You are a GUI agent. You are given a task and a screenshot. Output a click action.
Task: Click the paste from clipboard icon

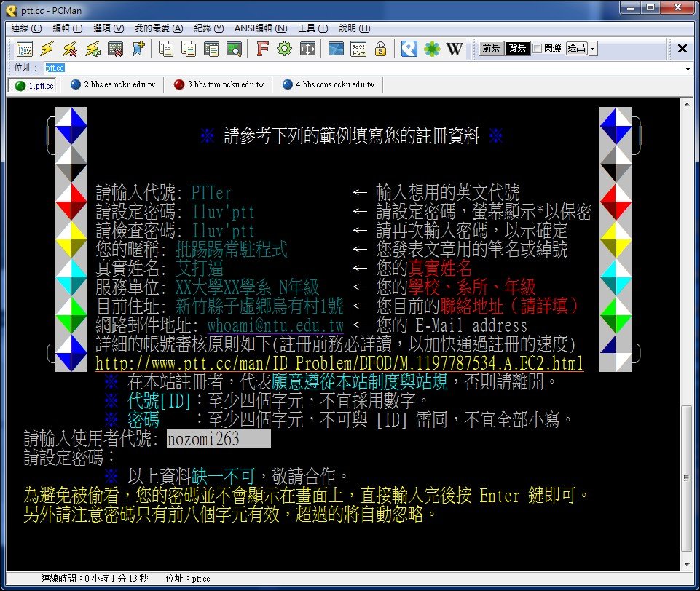point(211,49)
